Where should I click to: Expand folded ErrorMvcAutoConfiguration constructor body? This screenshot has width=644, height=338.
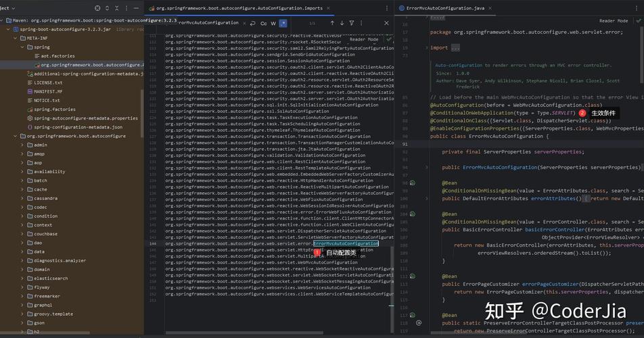(427, 168)
